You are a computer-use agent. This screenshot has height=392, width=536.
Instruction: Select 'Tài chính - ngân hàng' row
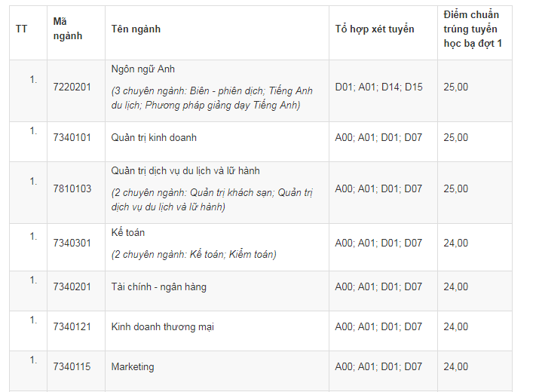(x=261, y=291)
